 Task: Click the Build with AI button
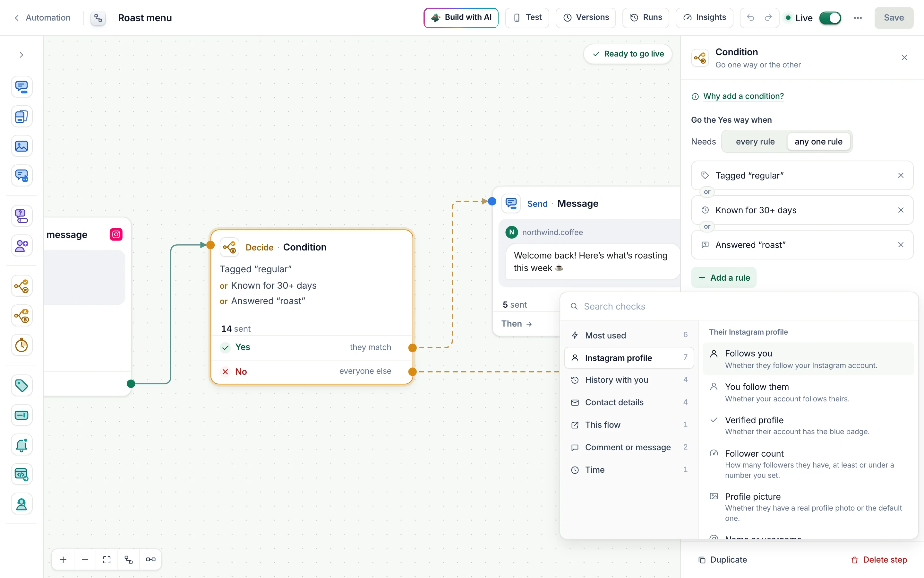461,18
